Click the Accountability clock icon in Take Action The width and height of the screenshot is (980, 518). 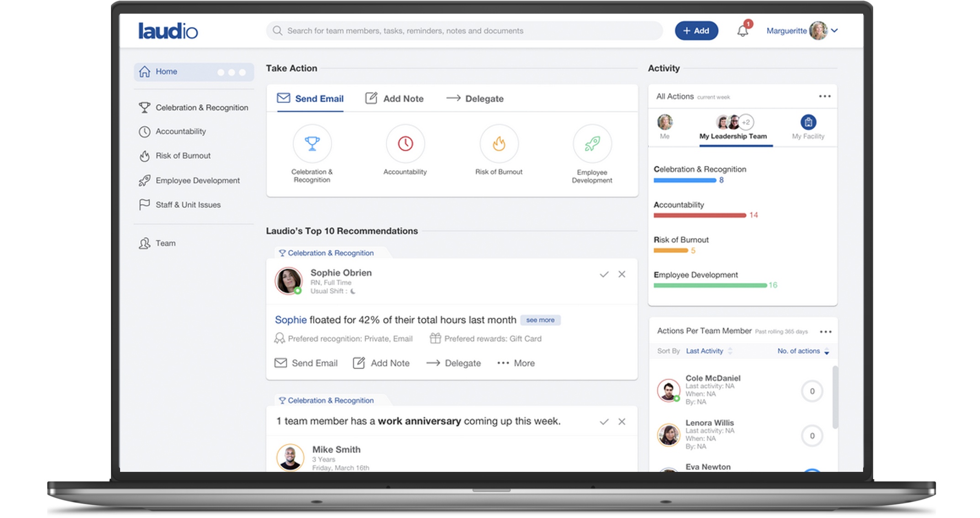(x=406, y=143)
